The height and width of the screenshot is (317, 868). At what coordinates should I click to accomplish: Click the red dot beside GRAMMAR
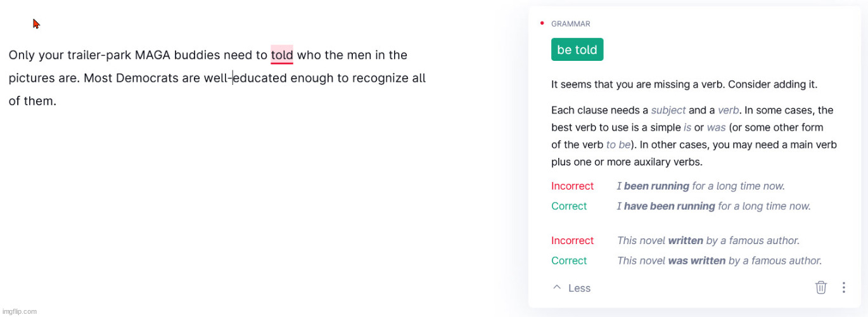coord(542,23)
